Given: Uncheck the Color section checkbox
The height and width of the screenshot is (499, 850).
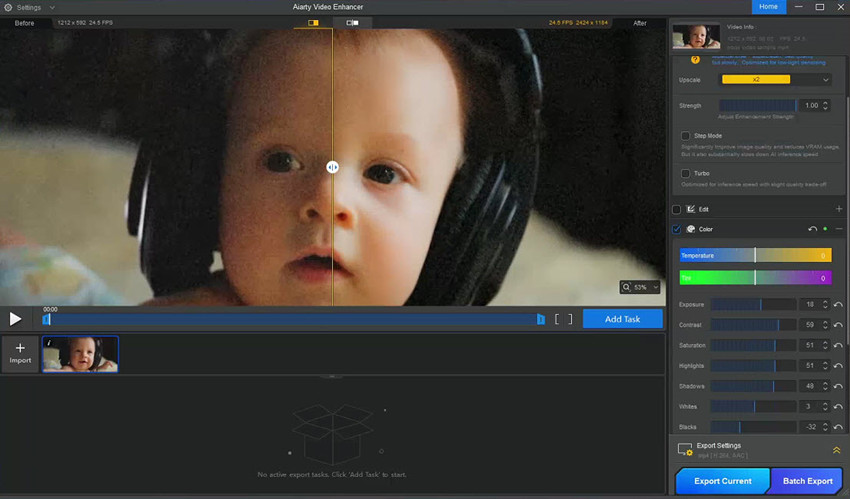Looking at the screenshot, I should click(x=677, y=229).
